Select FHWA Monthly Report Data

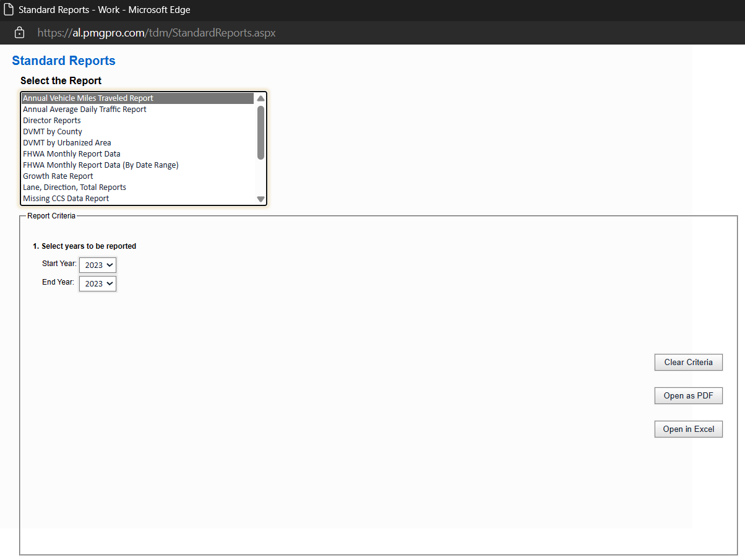pos(137,154)
